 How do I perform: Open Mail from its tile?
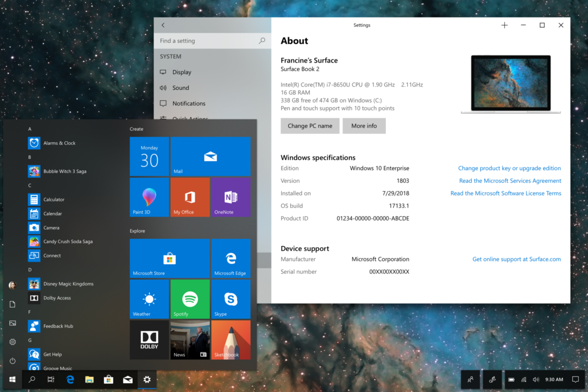[x=210, y=156]
